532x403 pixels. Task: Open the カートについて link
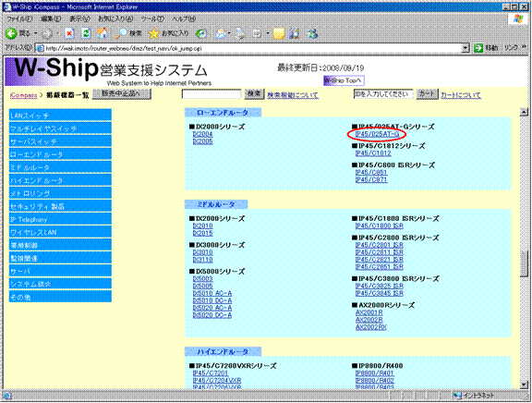point(461,95)
